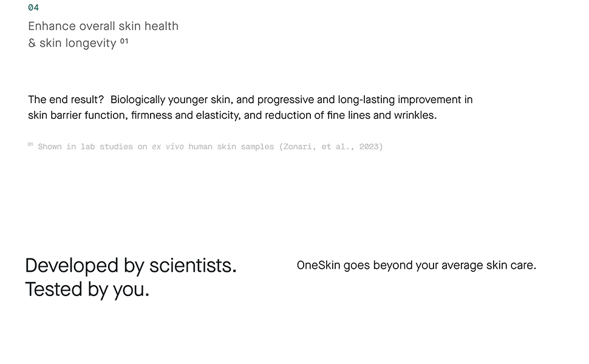Click the "04" step number
589x364 pixels.
coord(33,8)
